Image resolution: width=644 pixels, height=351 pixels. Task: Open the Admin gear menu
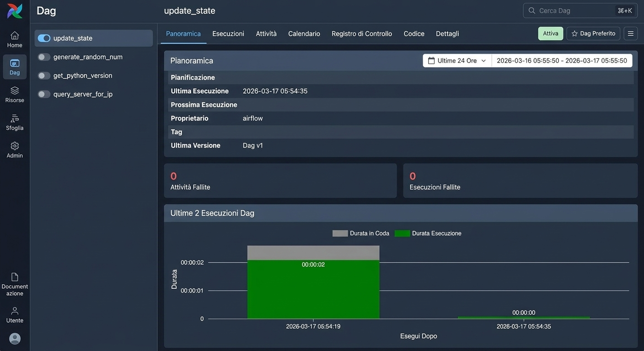tap(15, 150)
